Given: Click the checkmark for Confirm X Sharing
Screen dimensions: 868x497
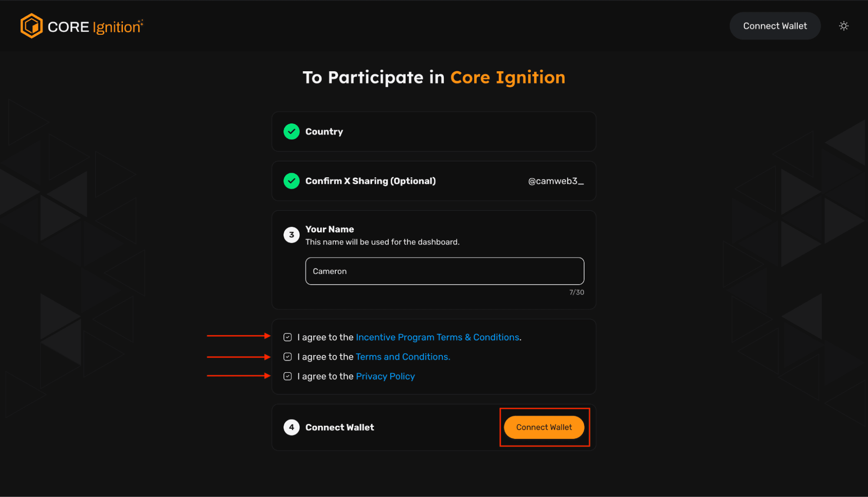Looking at the screenshot, I should [291, 181].
